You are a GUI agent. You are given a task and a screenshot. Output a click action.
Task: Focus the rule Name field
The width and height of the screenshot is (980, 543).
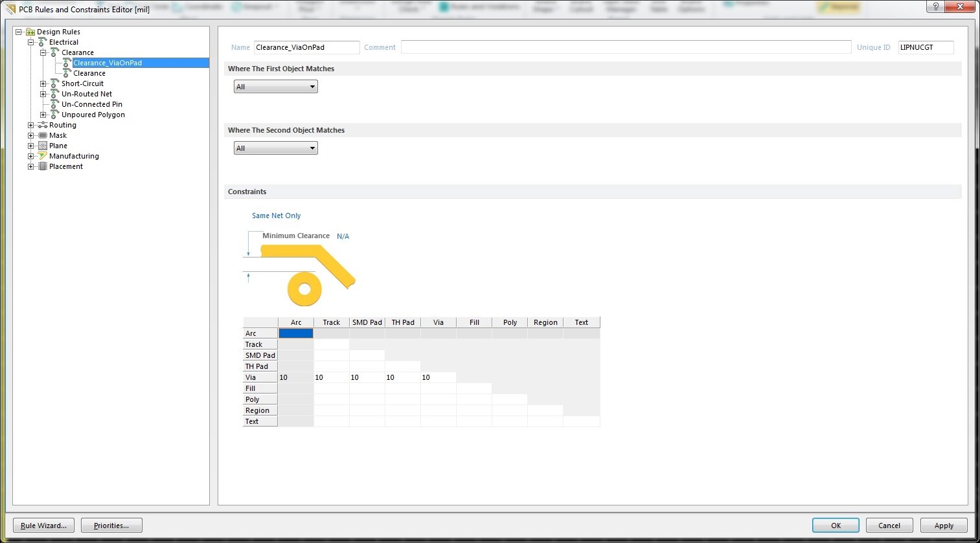(306, 47)
